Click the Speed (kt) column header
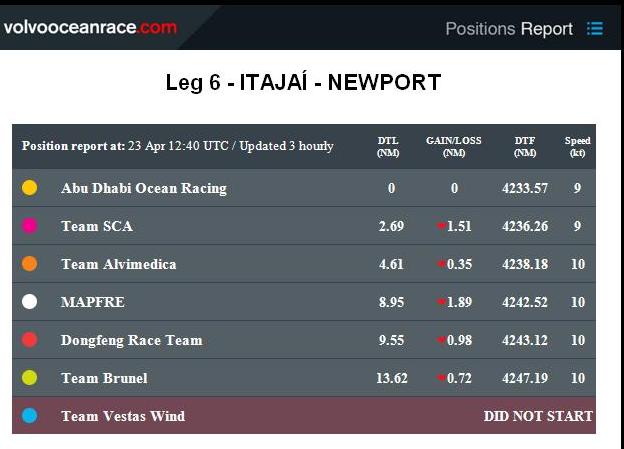This screenshot has height=449, width=624. pos(577,146)
